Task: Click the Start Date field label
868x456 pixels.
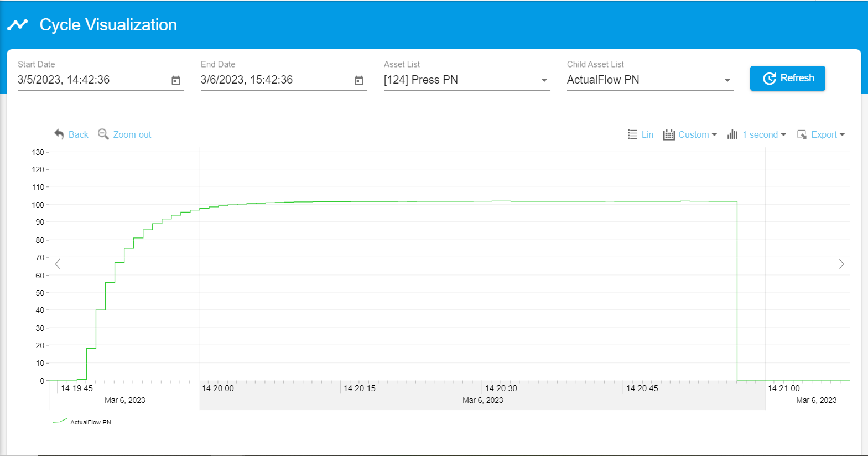Action: [37, 64]
